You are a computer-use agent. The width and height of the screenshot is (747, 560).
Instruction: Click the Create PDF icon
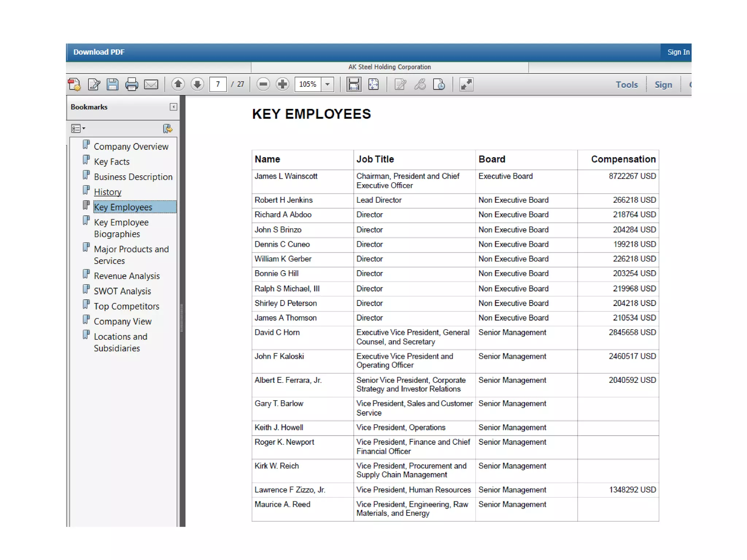click(74, 85)
